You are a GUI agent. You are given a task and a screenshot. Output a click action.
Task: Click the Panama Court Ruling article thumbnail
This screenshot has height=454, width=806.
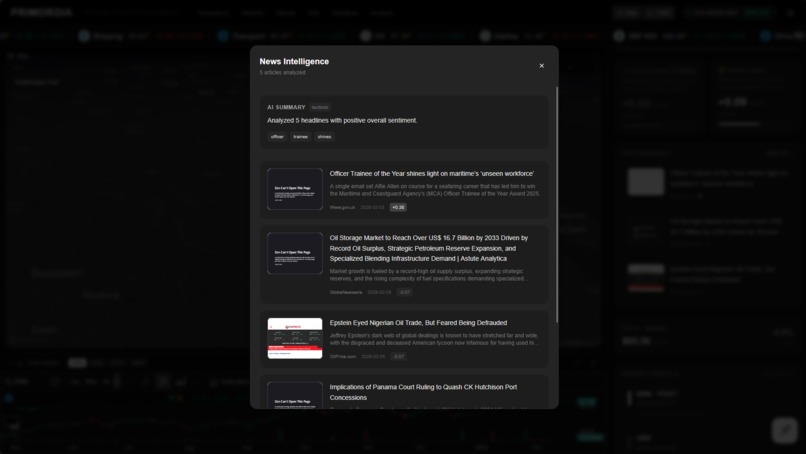point(295,395)
